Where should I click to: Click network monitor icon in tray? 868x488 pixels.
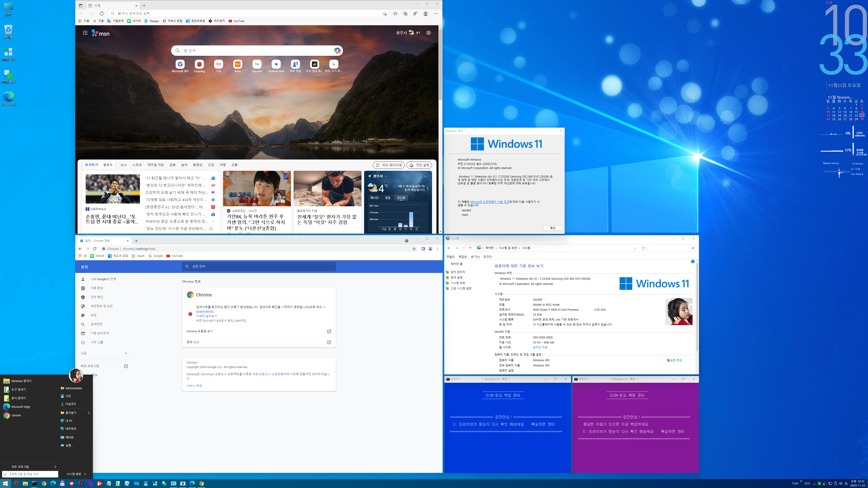click(830, 483)
